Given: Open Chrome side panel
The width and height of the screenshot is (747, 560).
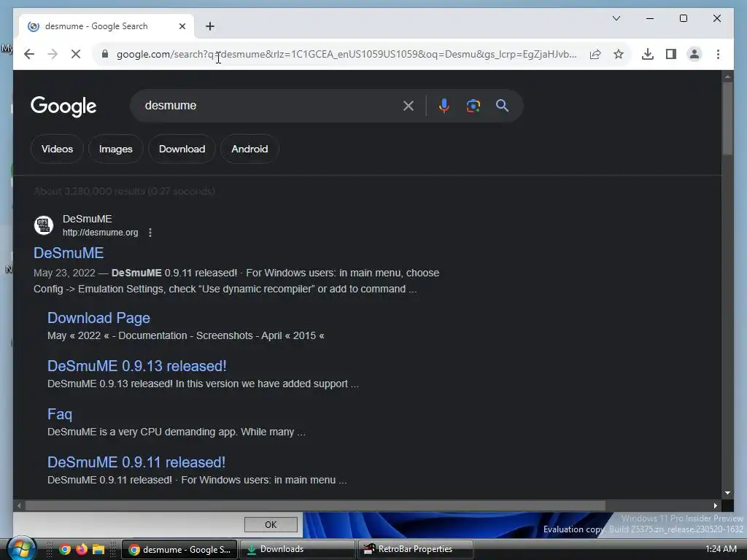Looking at the screenshot, I should coord(671,54).
